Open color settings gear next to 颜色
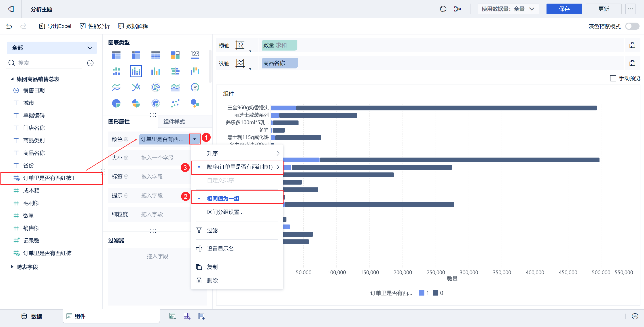644x327 pixels. pos(126,139)
